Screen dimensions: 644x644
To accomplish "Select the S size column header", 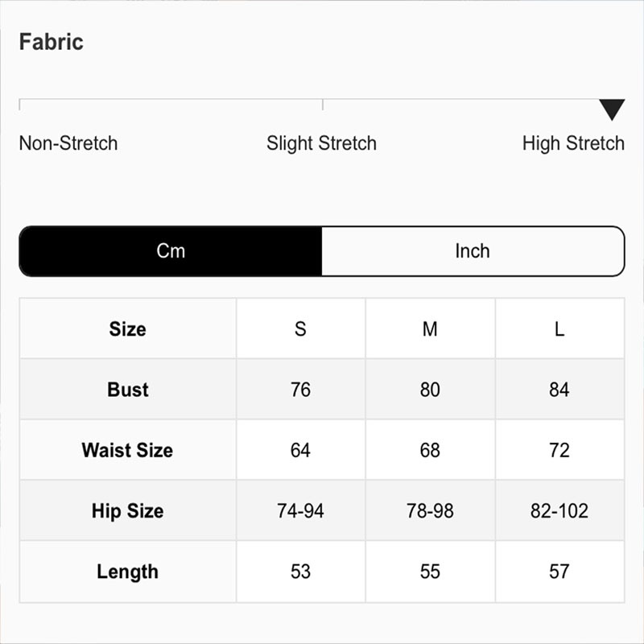I will (x=300, y=328).
